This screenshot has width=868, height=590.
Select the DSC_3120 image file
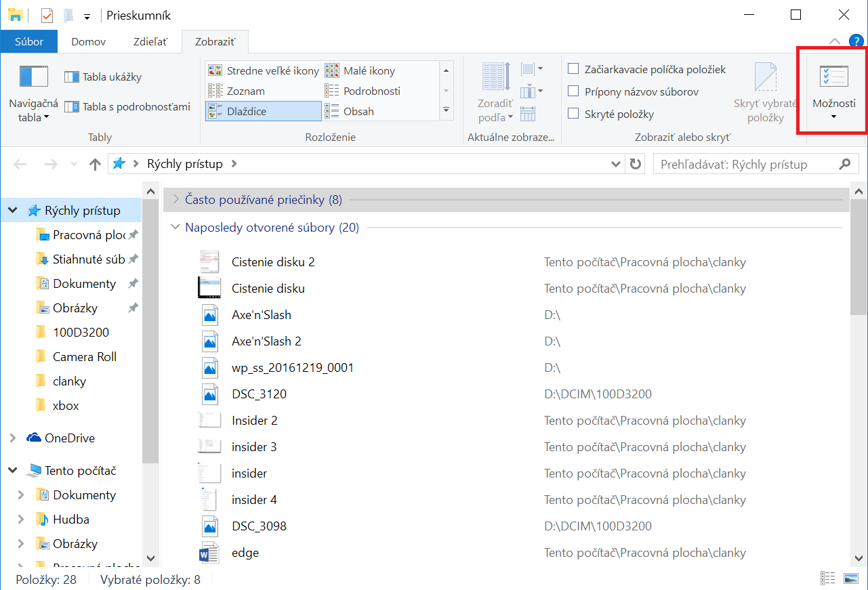pos(259,394)
